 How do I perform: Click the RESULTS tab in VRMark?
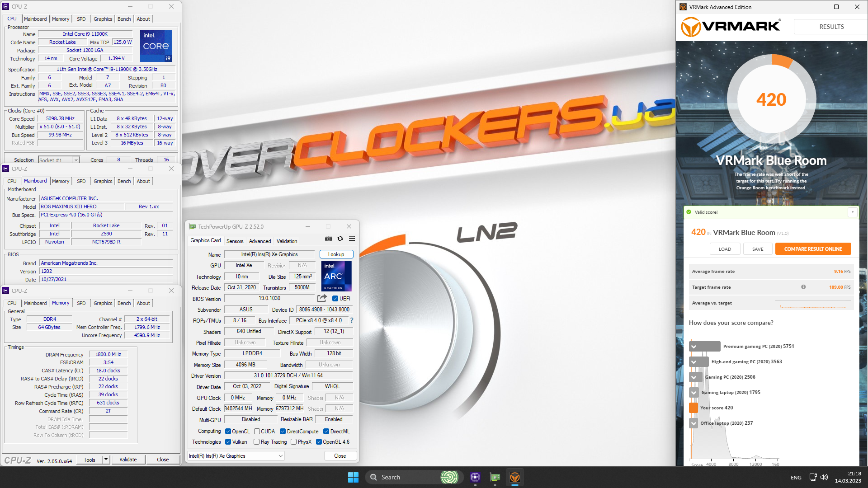[831, 27]
